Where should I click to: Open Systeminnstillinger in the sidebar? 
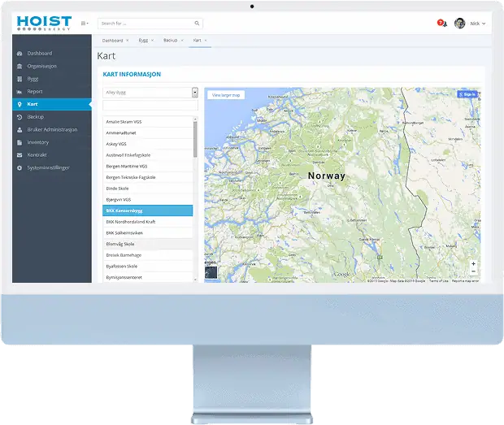[x=49, y=167]
